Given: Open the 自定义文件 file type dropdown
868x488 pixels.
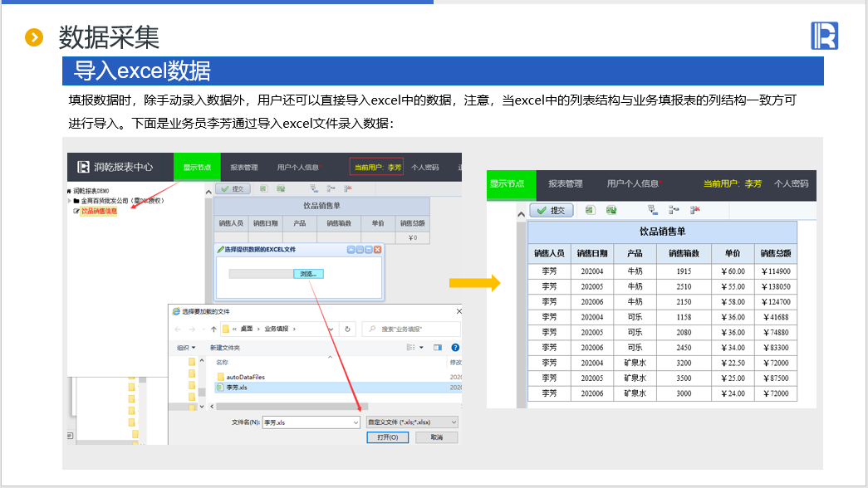Looking at the screenshot, I should 412,422.
